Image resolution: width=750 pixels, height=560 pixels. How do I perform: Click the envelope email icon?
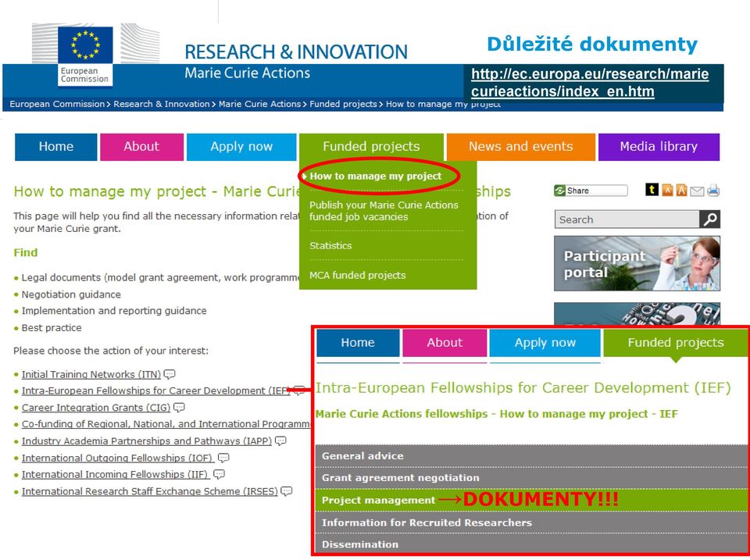pos(697,191)
